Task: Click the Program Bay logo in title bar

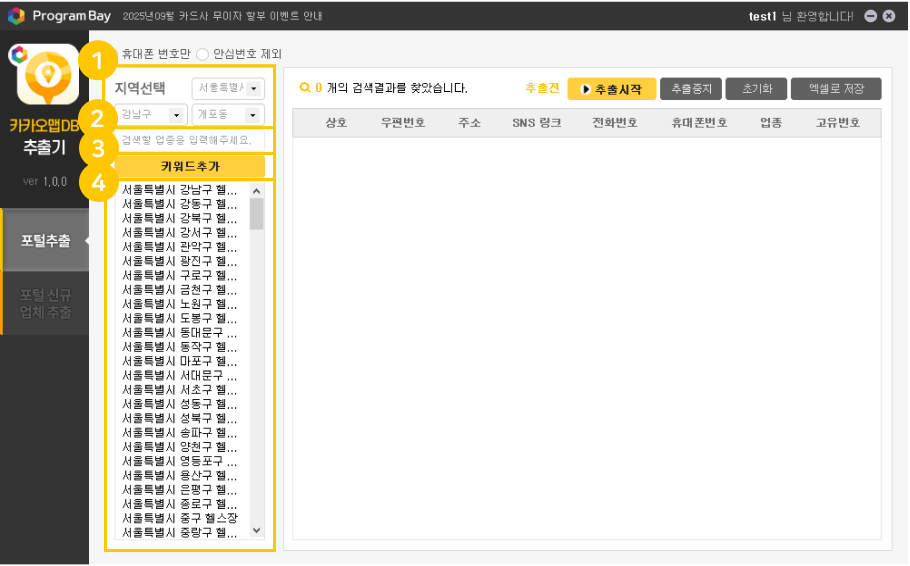Action: (x=16, y=16)
